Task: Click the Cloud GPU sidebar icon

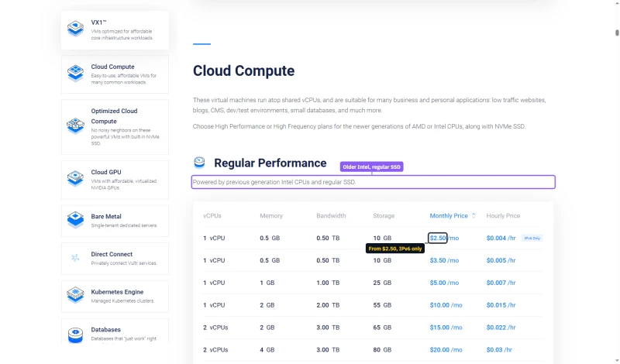Action: (x=75, y=178)
